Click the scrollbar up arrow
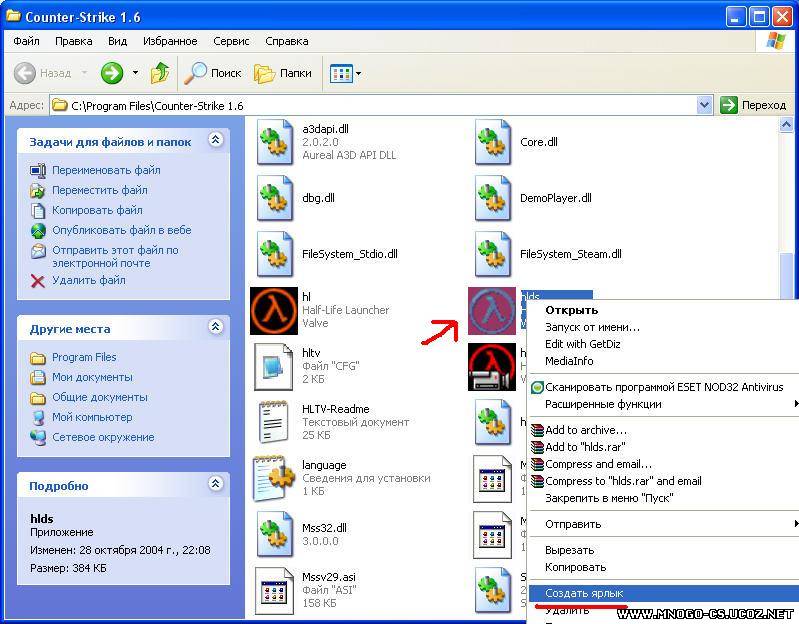Viewport: 799px width, 624px height. (786, 125)
